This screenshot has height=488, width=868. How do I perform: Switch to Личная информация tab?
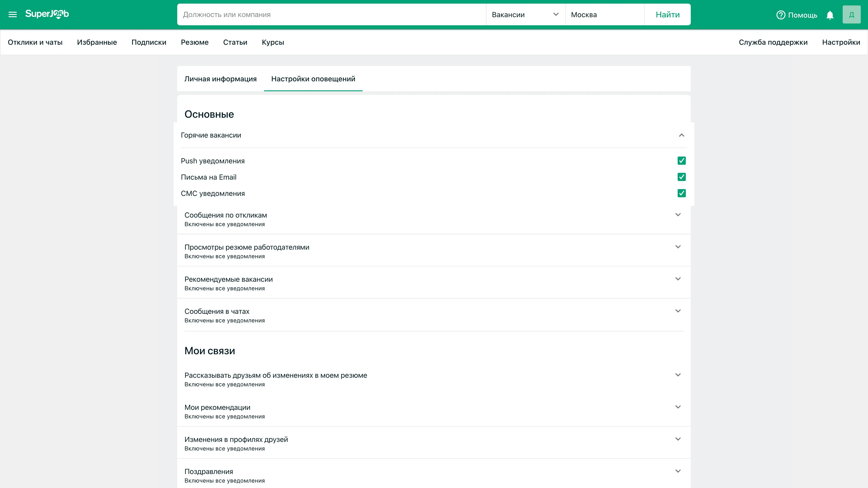point(220,79)
